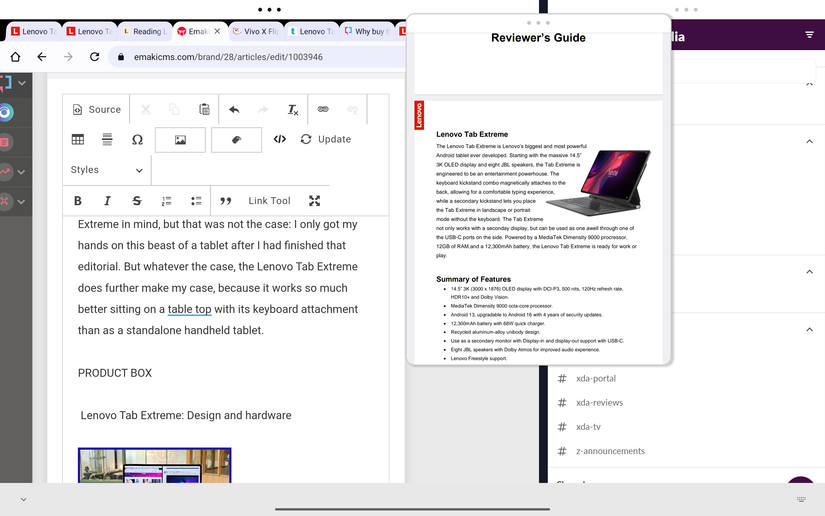This screenshot has width=825, height=516.
Task: Insert a numbered list
Action: 167,201
